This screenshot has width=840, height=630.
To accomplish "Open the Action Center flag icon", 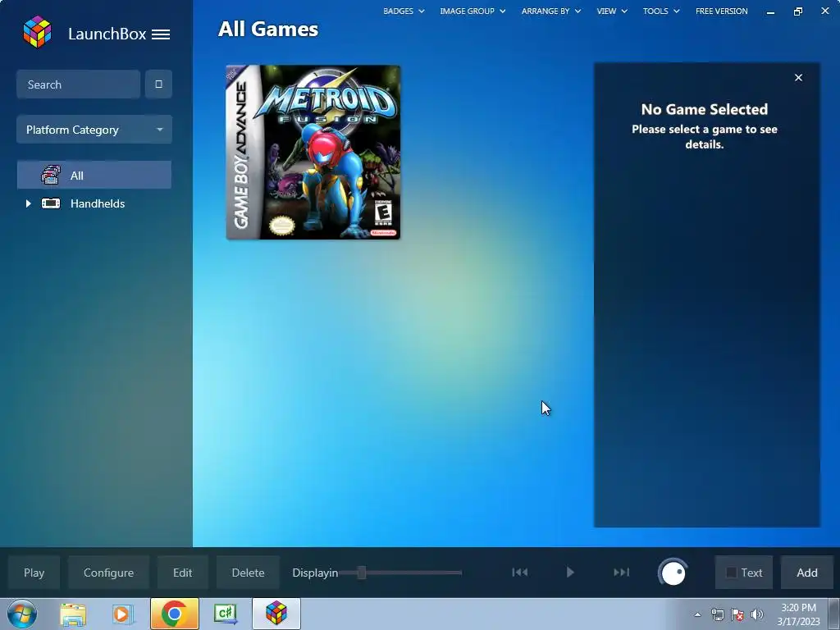I will [737, 614].
